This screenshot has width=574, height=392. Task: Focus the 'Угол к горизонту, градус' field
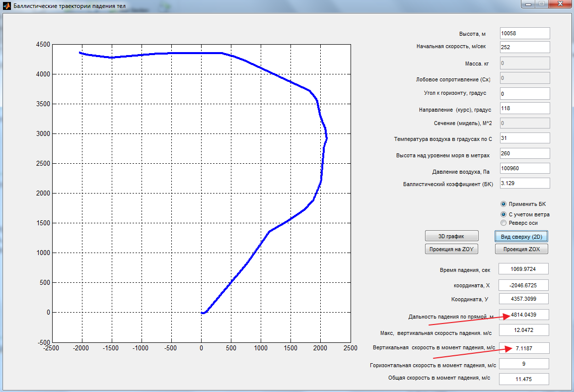(x=524, y=94)
